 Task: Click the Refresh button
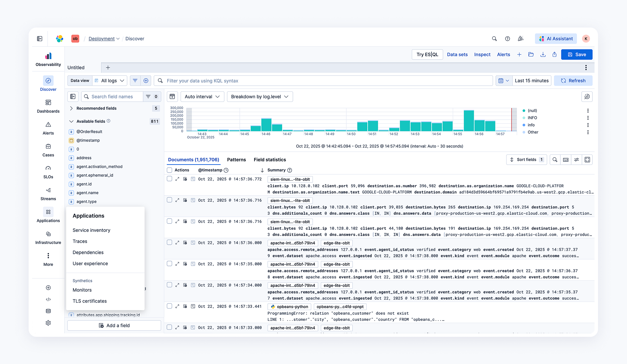click(573, 81)
